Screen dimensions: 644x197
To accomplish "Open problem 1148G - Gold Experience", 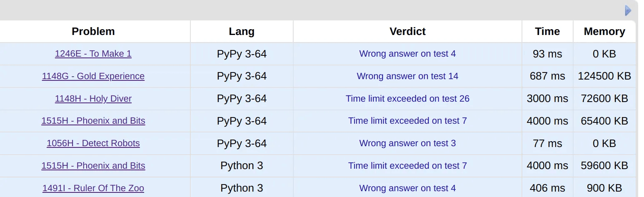I will click(x=93, y=76).
